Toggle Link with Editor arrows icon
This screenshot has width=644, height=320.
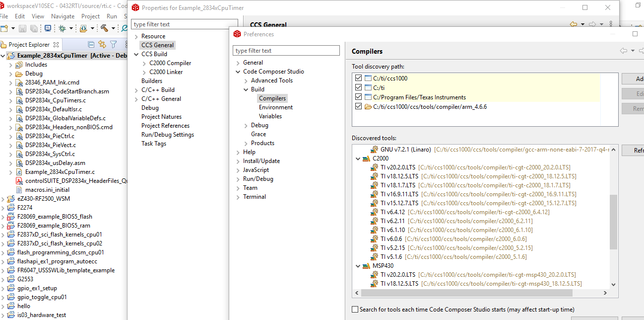point(102,44)
